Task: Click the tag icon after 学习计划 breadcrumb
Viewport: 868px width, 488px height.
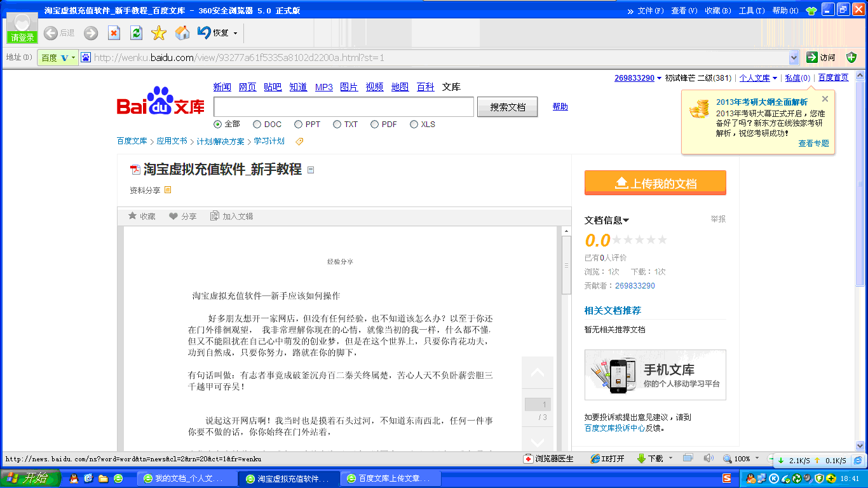Action: (299, 142)
